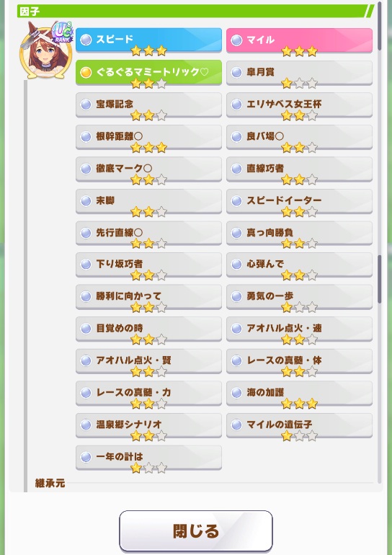Click the orb icon next to 海の加護
392x555 pixels.
coord(236,393)
